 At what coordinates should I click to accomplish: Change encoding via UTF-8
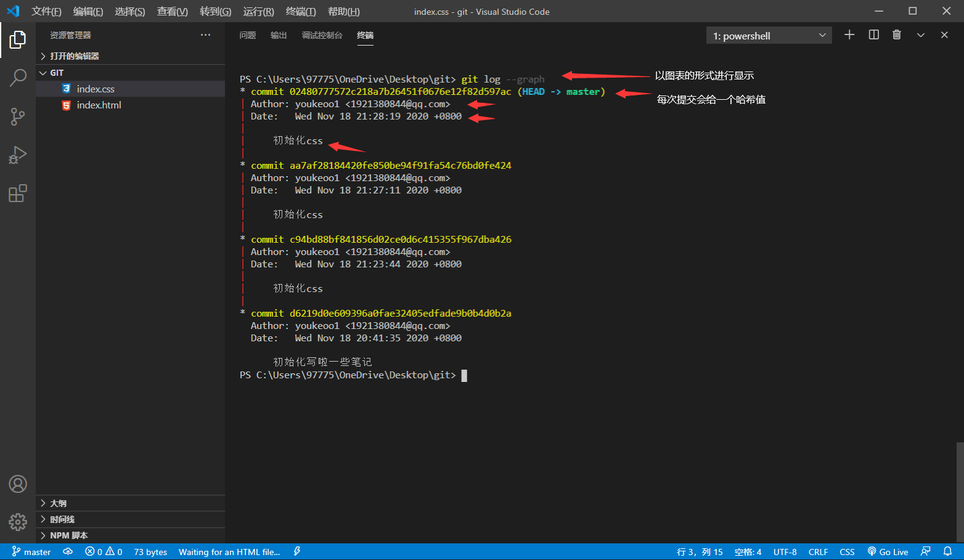[x=785, y=552]
